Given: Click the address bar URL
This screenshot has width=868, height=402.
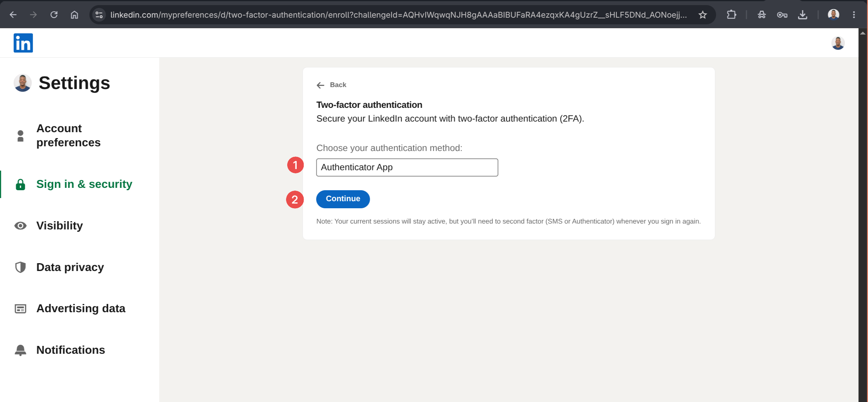Looking at the screenshot, I should click(398, 15).
